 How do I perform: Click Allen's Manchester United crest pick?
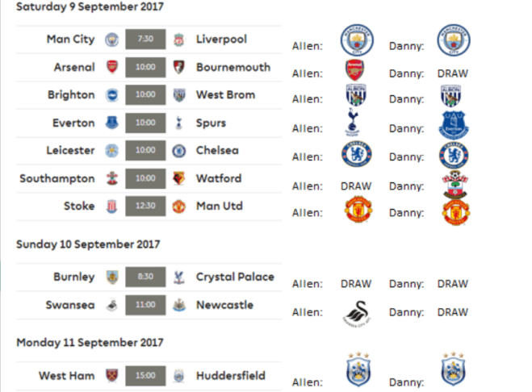tap(354, 211)
